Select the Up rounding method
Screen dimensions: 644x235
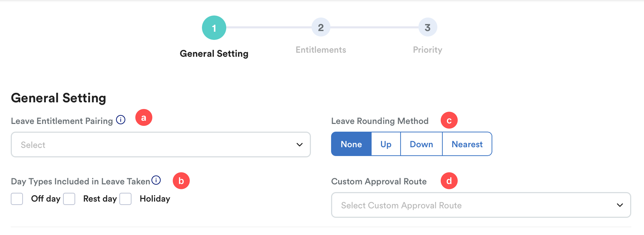tap(386, 144)
